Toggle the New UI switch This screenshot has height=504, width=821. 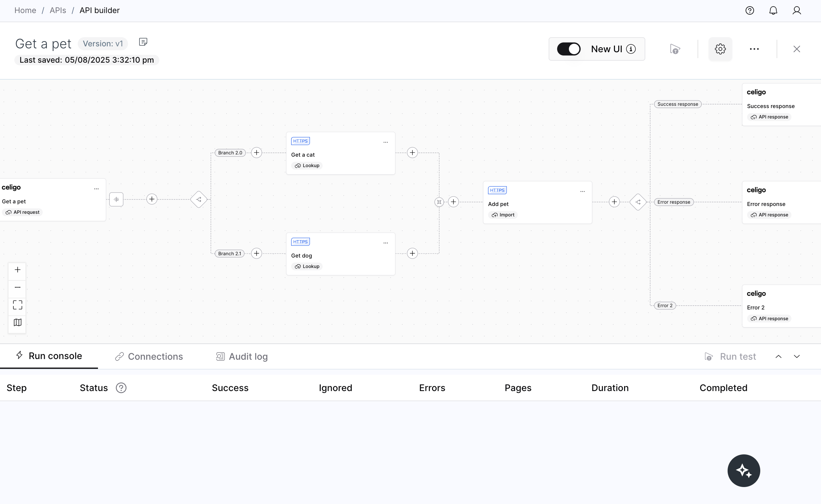tap(569, 49)
